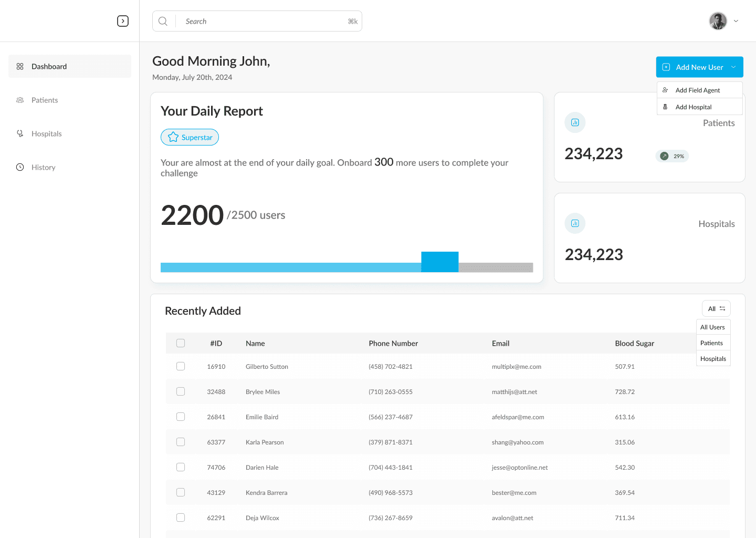
Task: Check the row for Karla Pearson
Action: tap(181, 442)
